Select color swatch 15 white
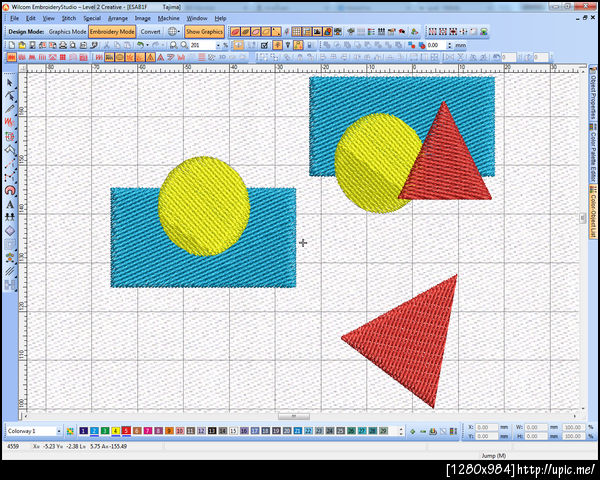600x480 pixels. [233, 431]
